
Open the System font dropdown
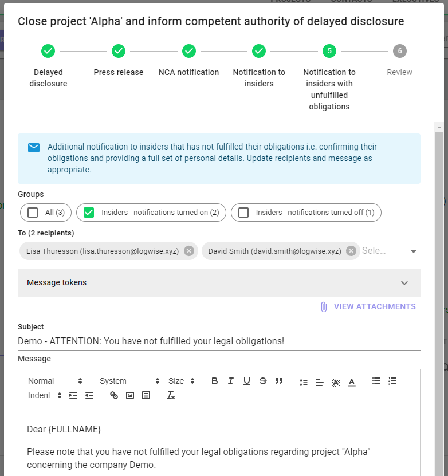click(x=129, y=381)
